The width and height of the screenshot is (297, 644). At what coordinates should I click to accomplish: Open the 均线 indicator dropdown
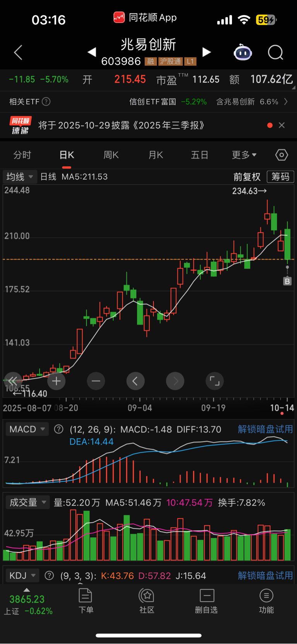pyautogui.click(x=20, y=177)
